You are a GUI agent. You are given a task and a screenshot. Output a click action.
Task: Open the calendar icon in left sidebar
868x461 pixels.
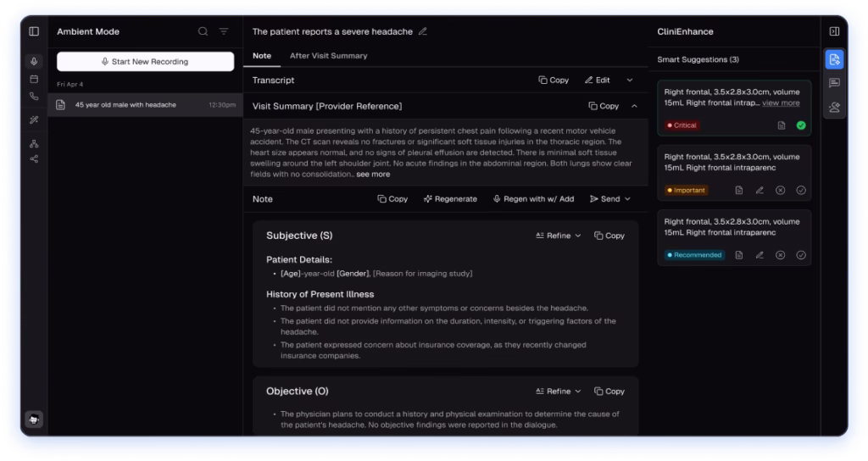coord(34,79)
